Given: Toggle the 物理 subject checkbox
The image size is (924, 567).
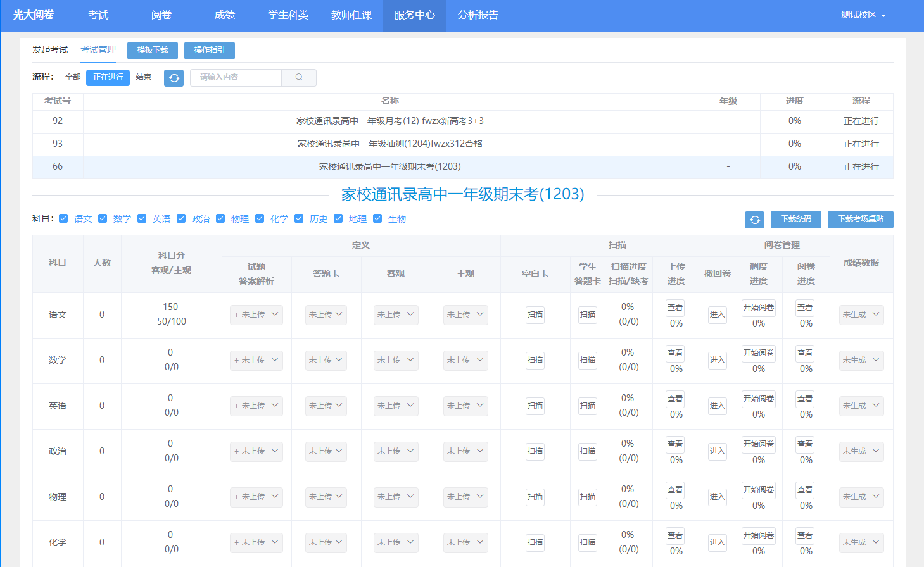Looking at the screenshot, I should coord(220,218).
